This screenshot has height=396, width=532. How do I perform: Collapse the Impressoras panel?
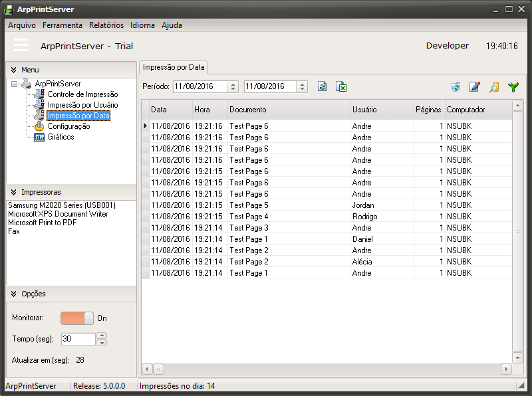pyautogui.click(x=14, y=192)
